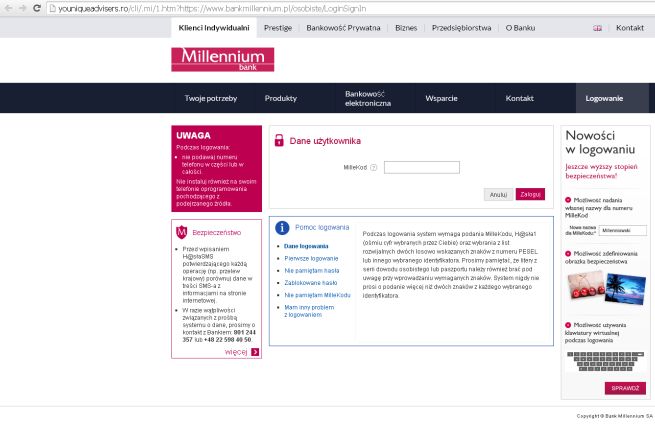
Task: Click the Pomoc logowania heading
Action: tap(322, 227)
